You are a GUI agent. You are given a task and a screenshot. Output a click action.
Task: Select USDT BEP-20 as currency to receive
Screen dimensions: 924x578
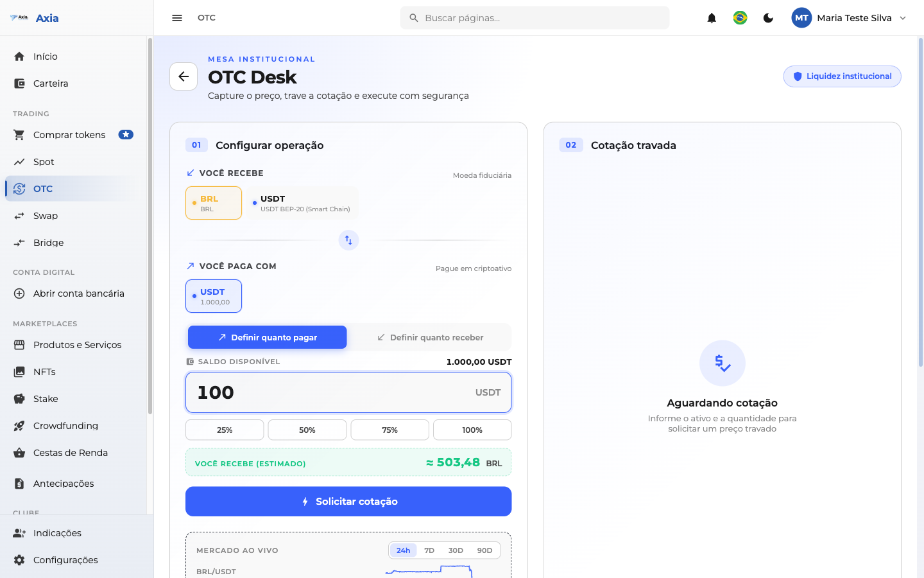(302, 203)
